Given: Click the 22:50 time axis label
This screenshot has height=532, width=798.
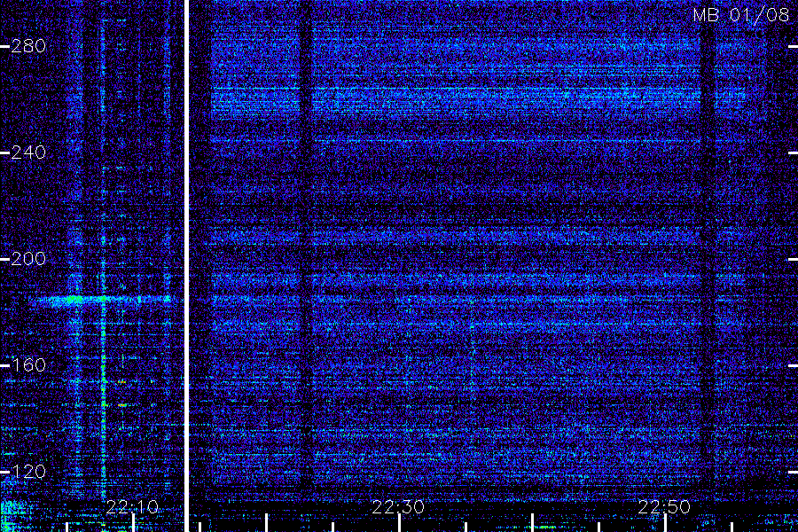Looking at the screenshot, I should 664,507.
